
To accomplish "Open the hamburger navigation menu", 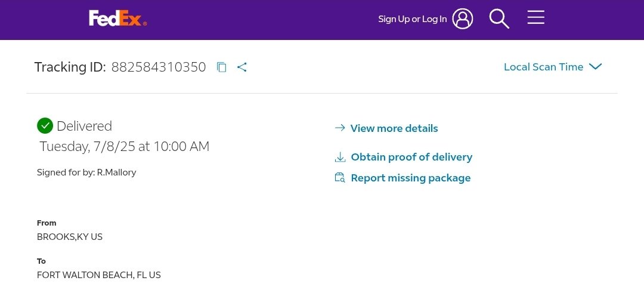I will [535, 17].
